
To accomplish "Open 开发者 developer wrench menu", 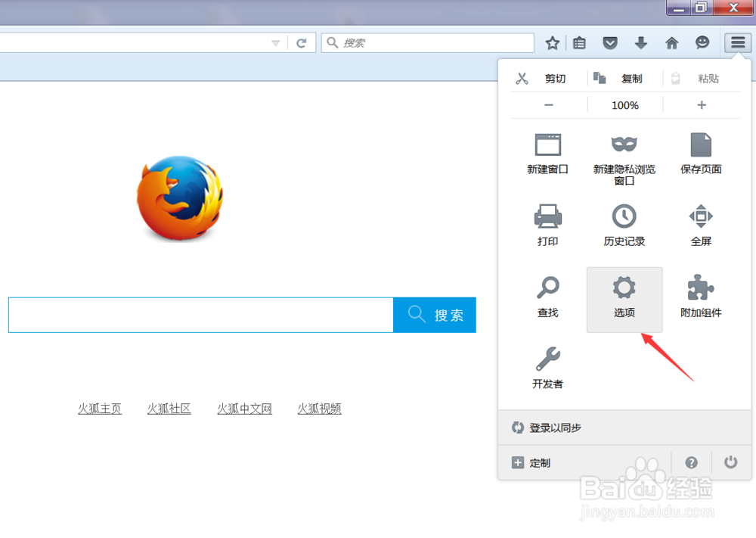I will [x=547, y=368].
